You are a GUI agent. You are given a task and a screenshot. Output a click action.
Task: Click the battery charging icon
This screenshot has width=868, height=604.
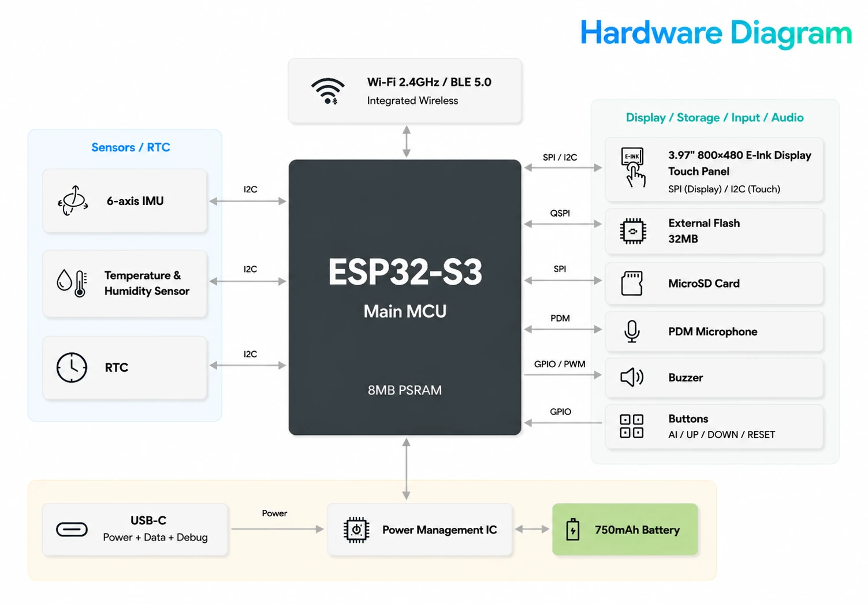573,529
